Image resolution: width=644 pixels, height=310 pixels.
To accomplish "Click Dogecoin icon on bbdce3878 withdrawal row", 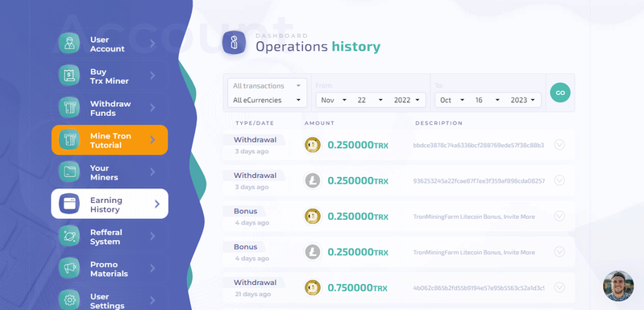I will tap(313, 145).
